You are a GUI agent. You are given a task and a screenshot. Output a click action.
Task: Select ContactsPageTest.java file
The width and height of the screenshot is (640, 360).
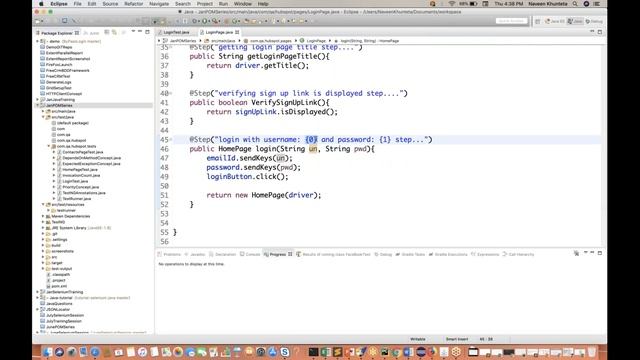(x=82, y=152)
